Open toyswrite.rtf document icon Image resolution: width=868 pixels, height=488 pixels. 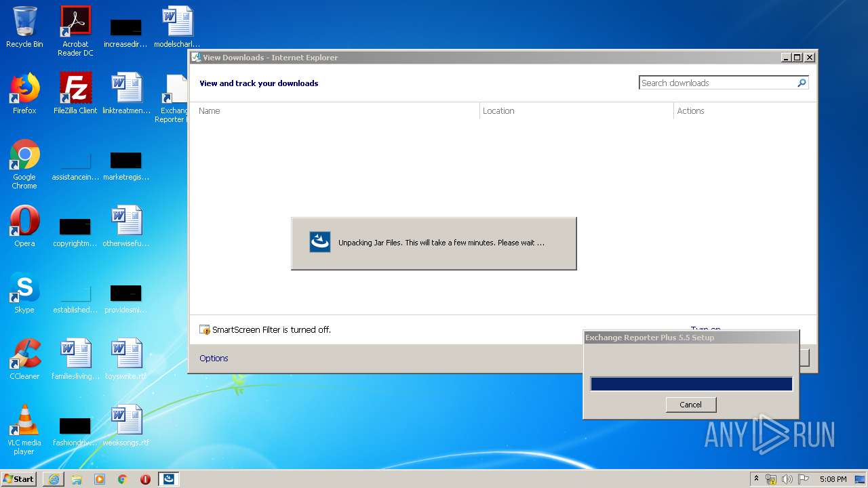click(126, 359)
